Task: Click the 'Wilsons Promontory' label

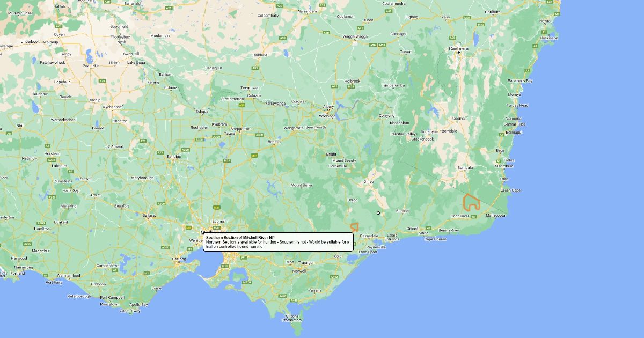Action: click(292, 318)
